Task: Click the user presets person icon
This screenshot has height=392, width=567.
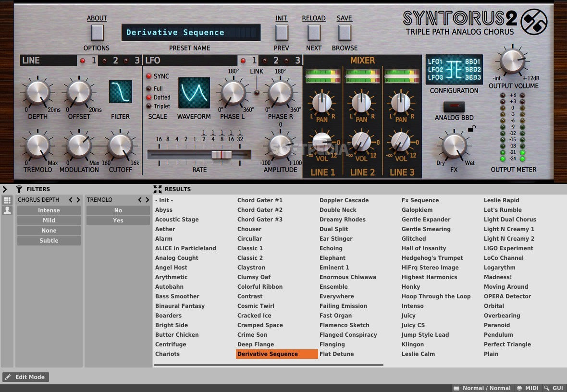Action: point(7,210)
